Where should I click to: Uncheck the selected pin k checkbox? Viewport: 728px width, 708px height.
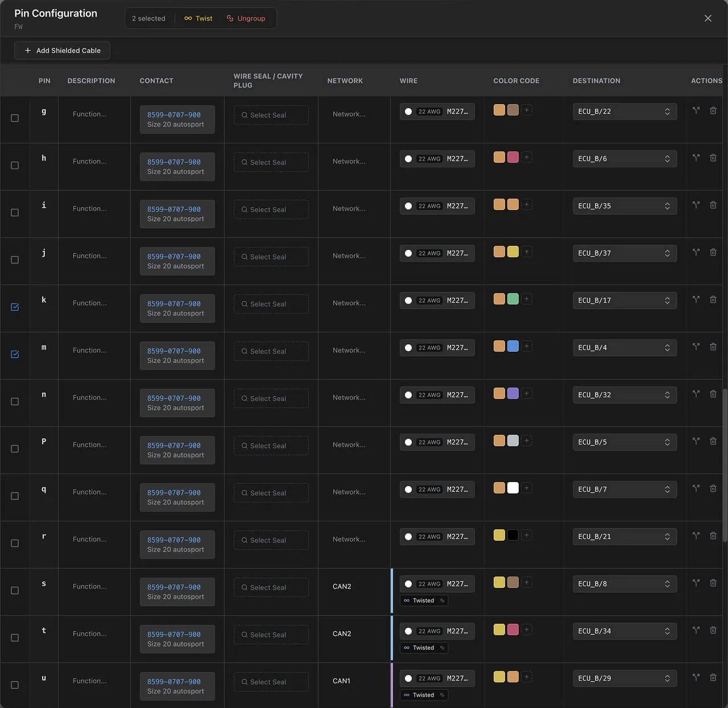click(x=15, y=307)
